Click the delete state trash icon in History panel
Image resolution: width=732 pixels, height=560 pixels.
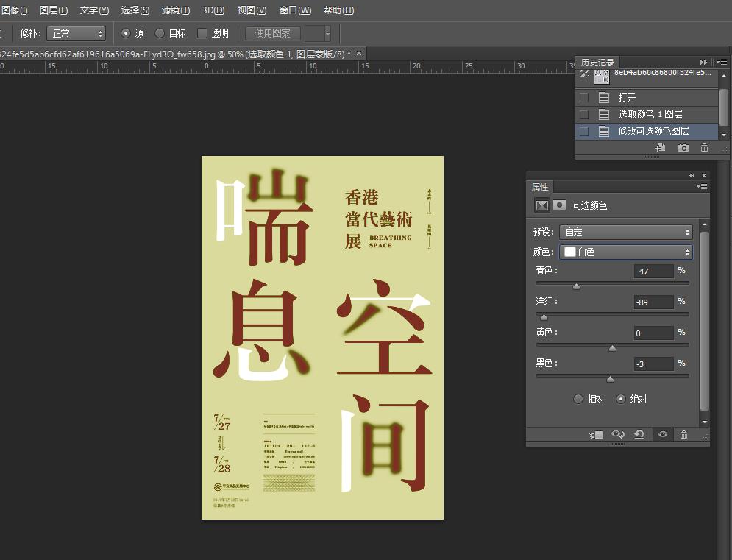(x=704, y=148)
